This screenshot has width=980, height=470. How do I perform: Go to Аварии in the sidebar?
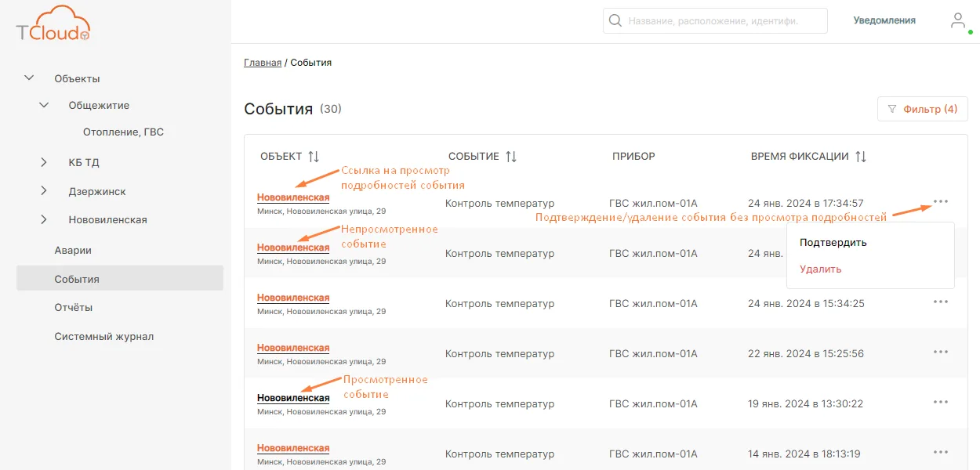[73, 250]
